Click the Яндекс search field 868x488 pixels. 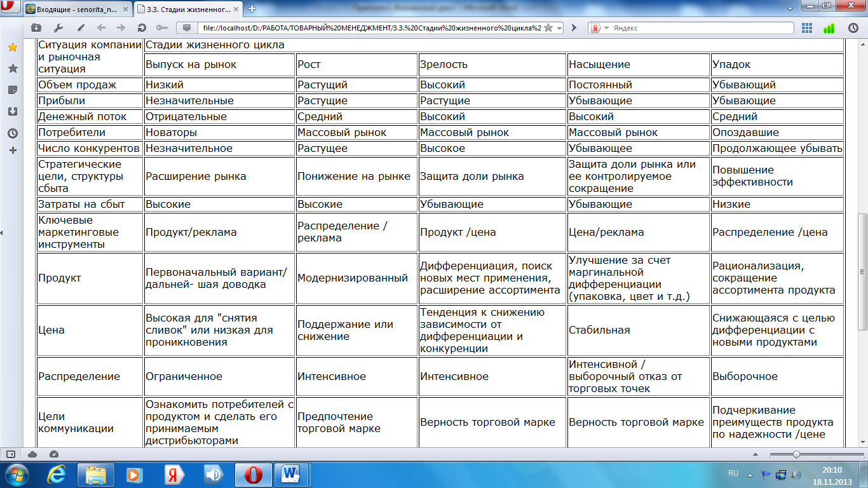(x=702, y=28)
